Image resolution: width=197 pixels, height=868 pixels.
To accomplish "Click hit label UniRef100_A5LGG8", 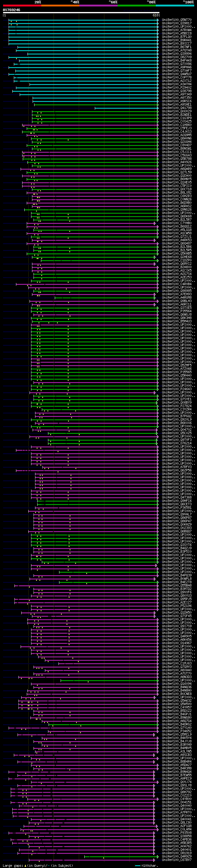I will [177, 230].
